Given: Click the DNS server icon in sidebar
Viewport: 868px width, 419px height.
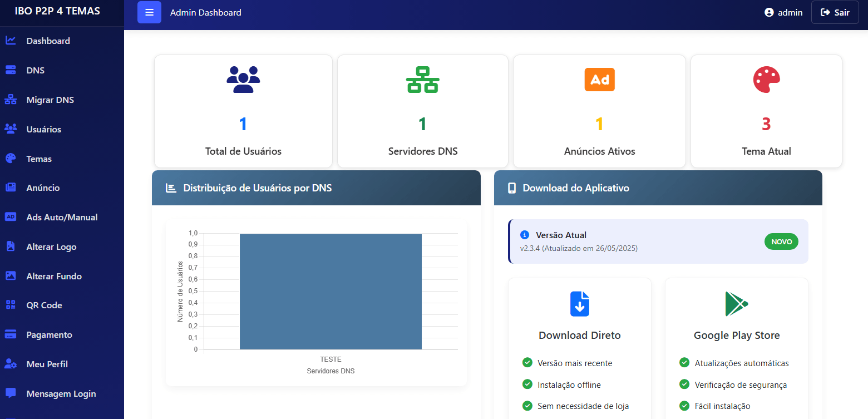Looking at the screenshot, I should [x=11, y=70].
